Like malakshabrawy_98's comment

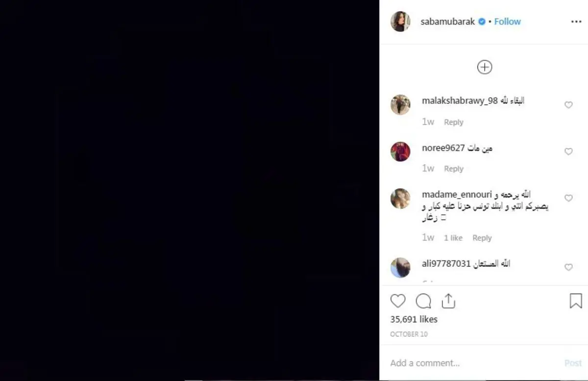(568, 105)
